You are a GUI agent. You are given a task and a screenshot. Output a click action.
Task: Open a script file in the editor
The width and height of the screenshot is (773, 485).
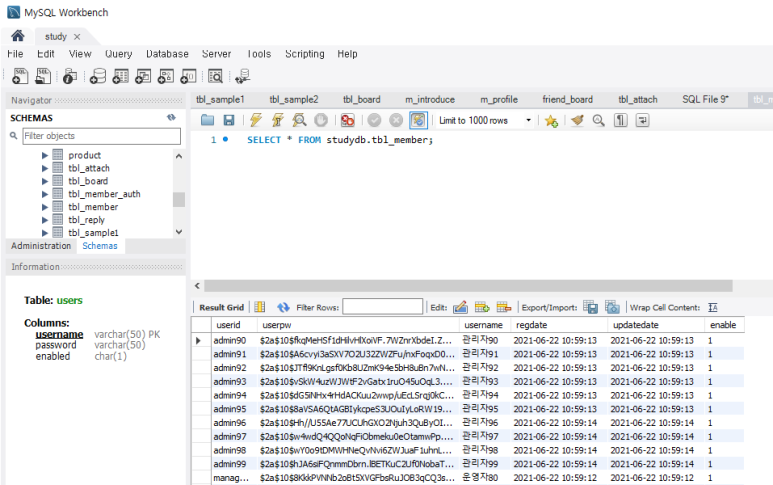pyautogui.click(x=208, y=120)
